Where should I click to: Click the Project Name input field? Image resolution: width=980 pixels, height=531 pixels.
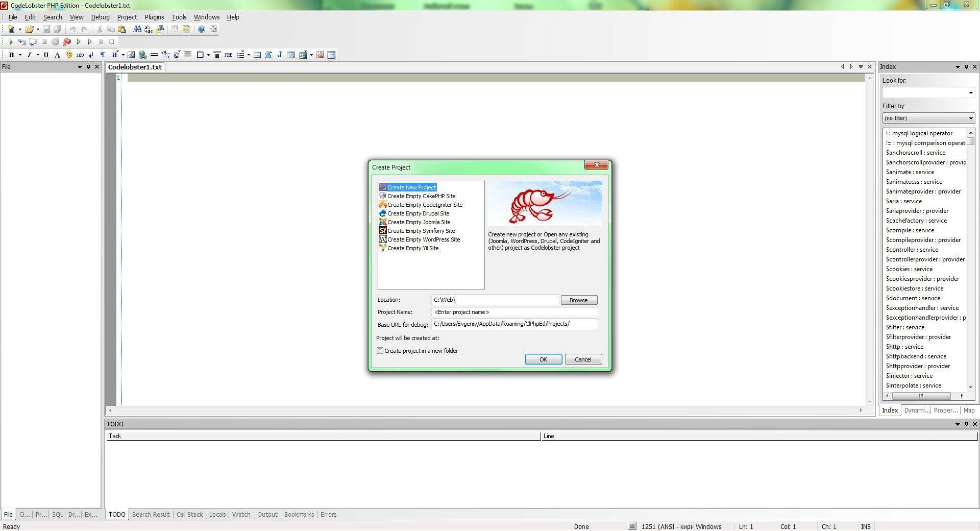514,312
